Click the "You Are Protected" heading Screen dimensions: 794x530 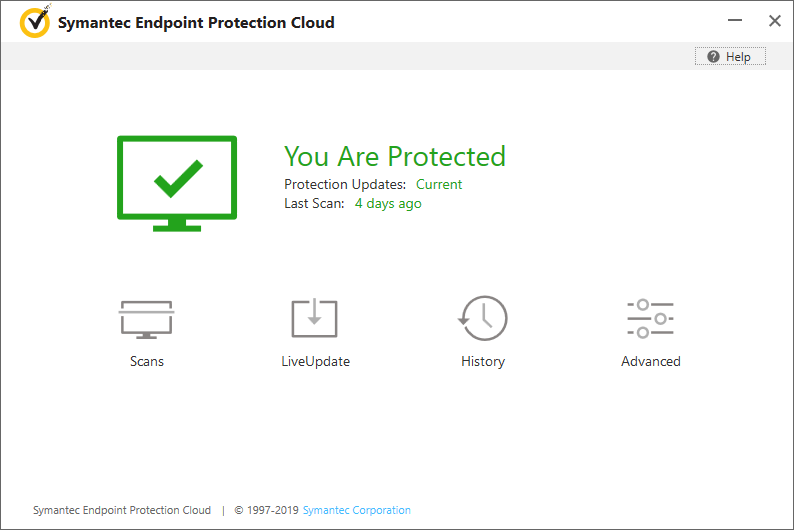(x=395, y=156)
